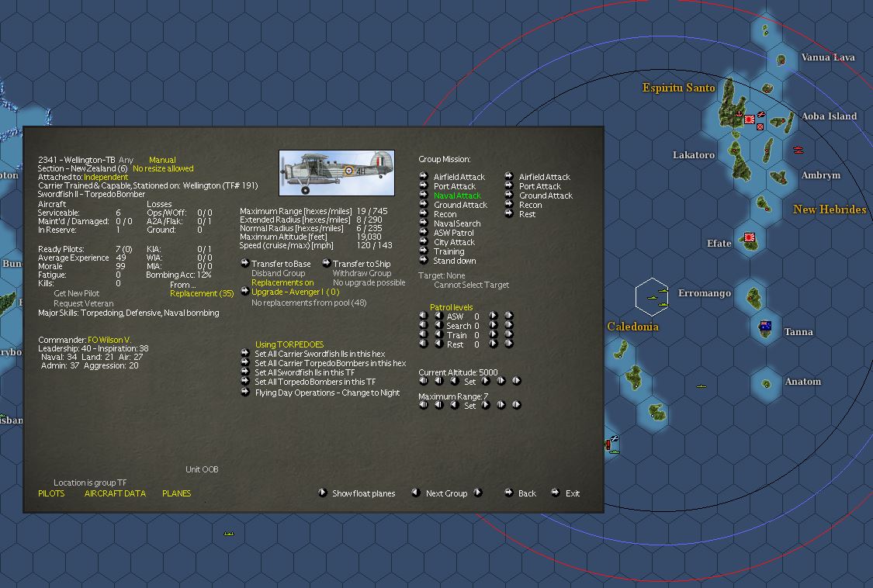Viewport: 873px width, 588px height.
Task: Click the arrow icon next to Exit
Action: pos(555,493)
